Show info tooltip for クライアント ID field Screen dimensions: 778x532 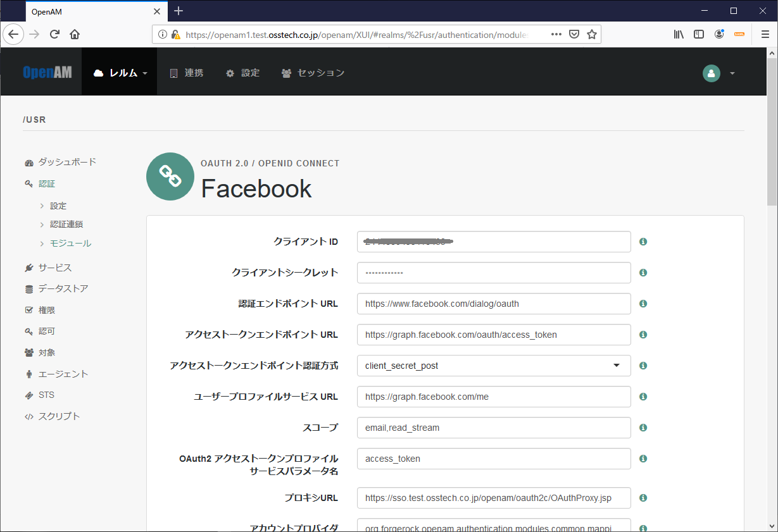click(643, 242)
